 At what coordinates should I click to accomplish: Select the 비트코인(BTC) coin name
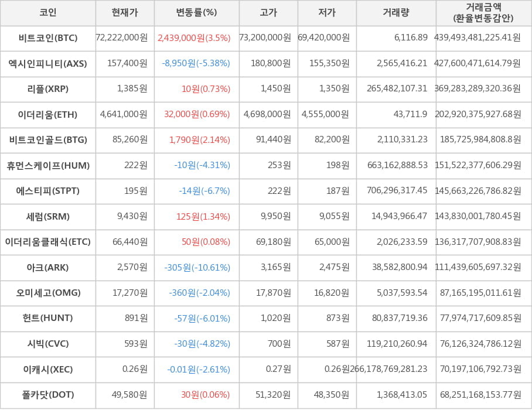point(48,37)
